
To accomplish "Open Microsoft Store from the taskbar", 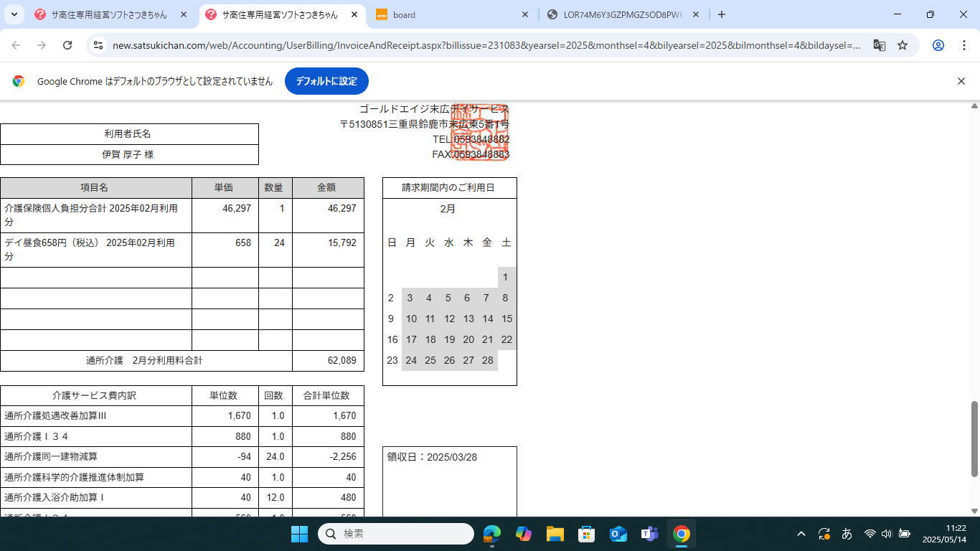I will [586, 534].
